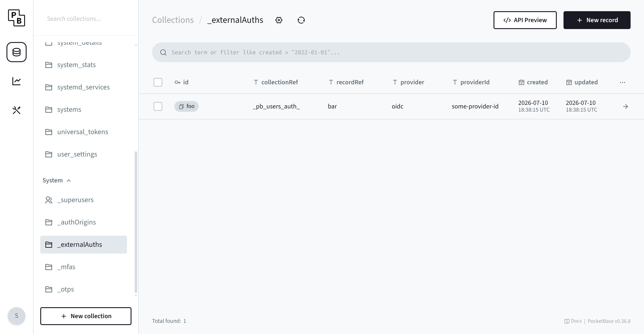Sort by the collectionRef column
644x334 pixels.
(276, 82)
